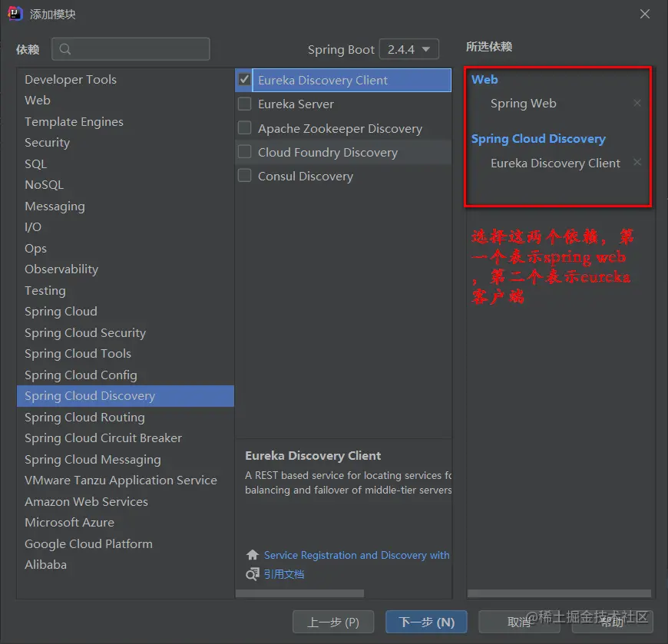This screenshot has height=644, width=668.
Task: Close the 添加模块 dialog
Action: pyautogui.click(x=644, y=14)
